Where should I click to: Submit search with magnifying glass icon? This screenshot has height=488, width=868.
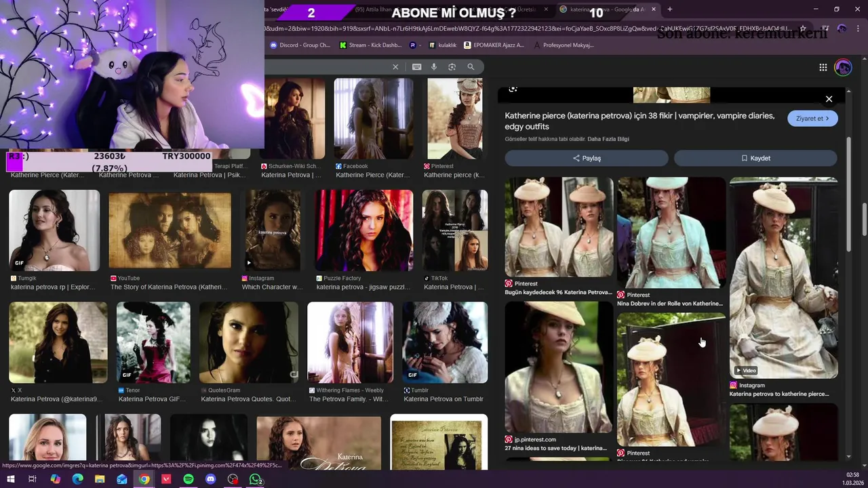pyautogui.click(x=471, y=67)
